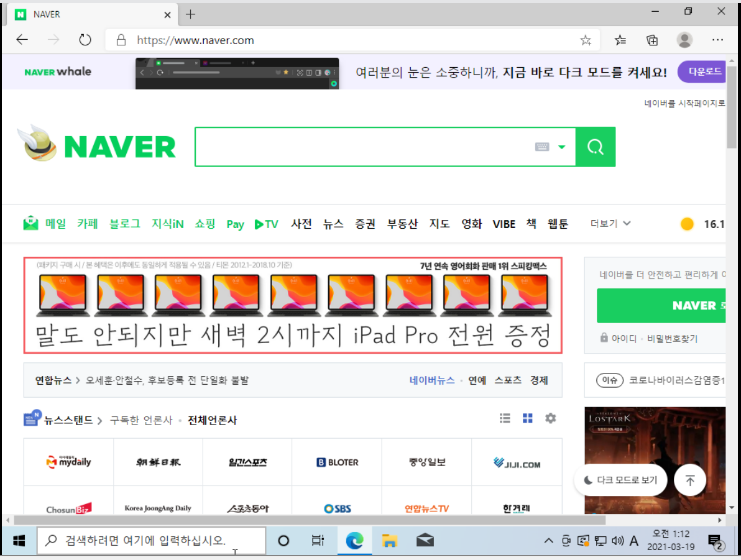
Task: Switch newsstand to list view
Action: pyautogui.click(x=505, y=418)
